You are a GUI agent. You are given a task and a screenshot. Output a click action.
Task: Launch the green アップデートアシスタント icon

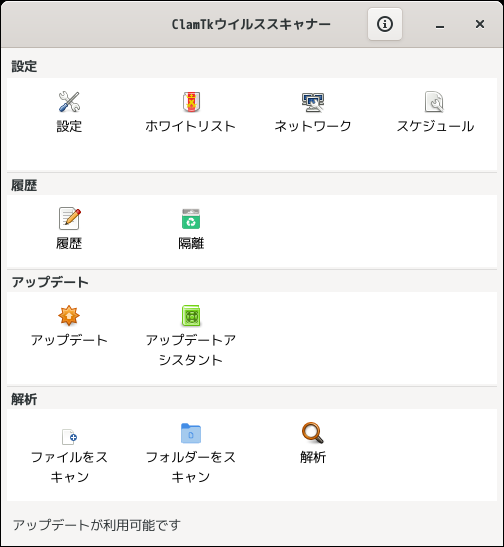tap(191, 315)
